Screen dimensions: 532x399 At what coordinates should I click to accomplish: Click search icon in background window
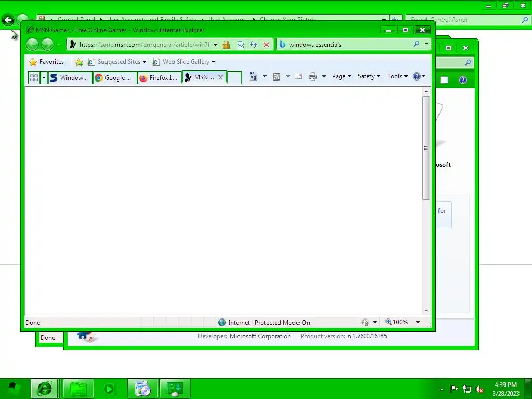point(468,62)
